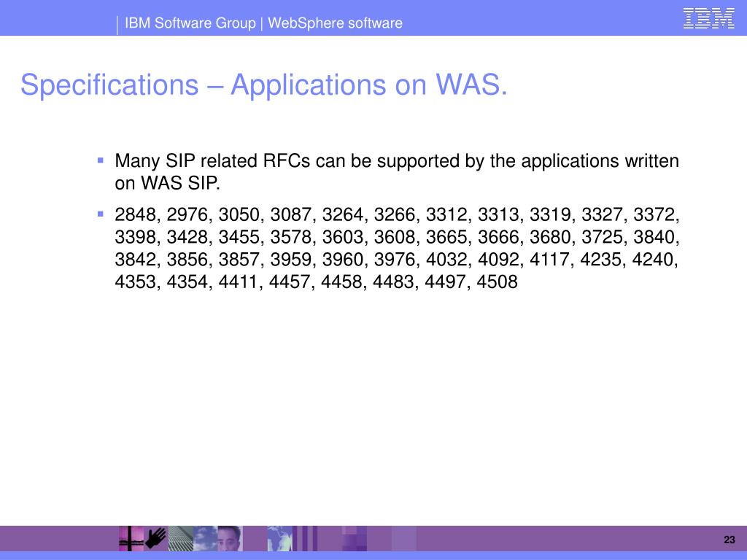Click the text "on WAS SIP."
The image size is (747, 560).
pos(168,183)
